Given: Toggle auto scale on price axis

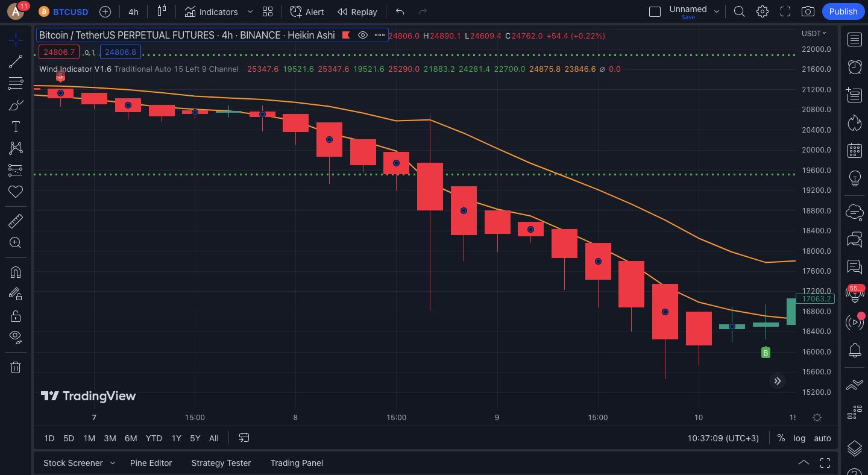Looking at the screenshot, I should coord(822,438).
